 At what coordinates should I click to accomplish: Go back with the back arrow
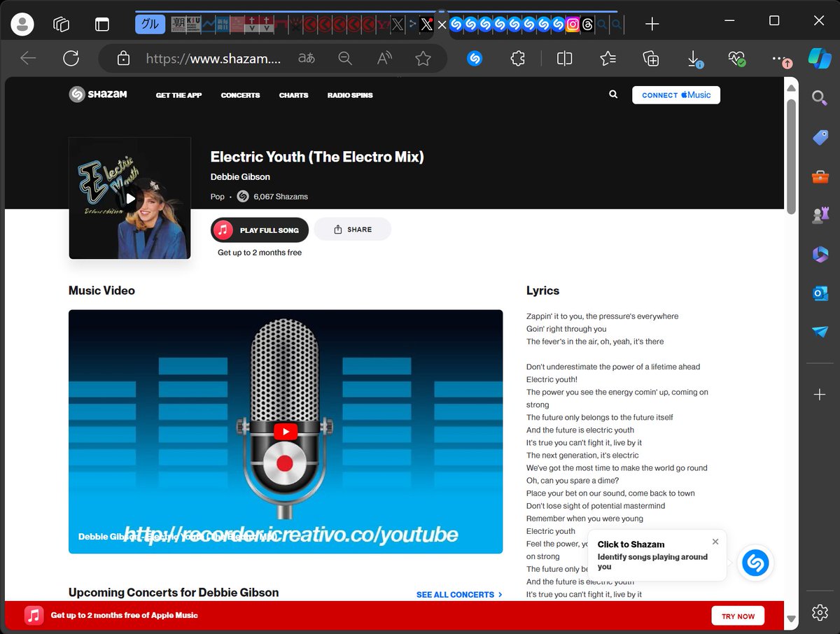click(28, 59)
